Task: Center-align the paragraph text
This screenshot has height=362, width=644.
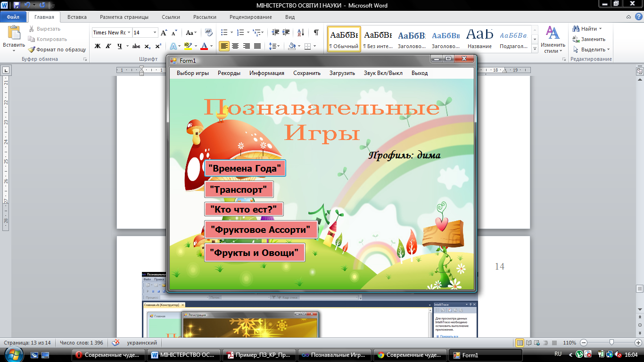Action: tap(235, 46)
